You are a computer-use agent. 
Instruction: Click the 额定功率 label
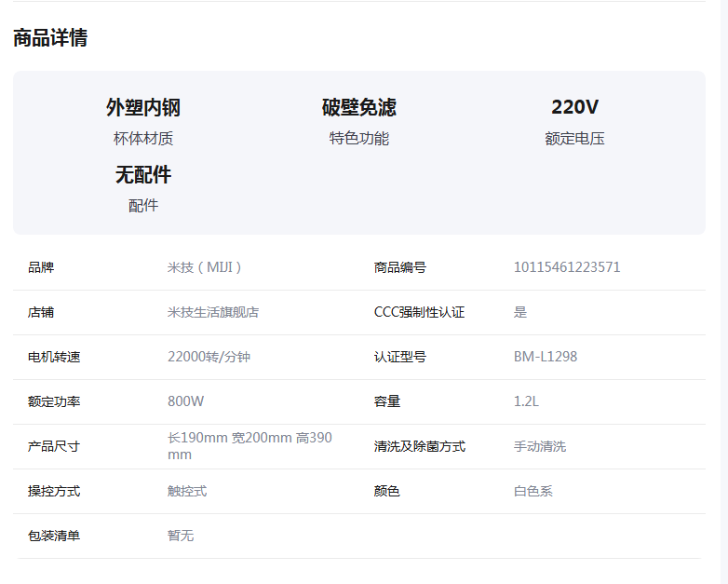click(x=54, y=401)
